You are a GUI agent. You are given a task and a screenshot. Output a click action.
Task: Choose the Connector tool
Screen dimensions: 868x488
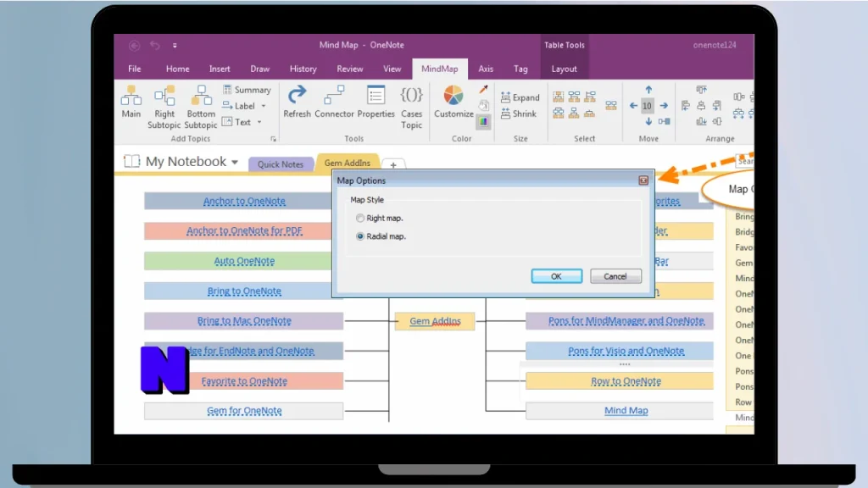point(334,103)
